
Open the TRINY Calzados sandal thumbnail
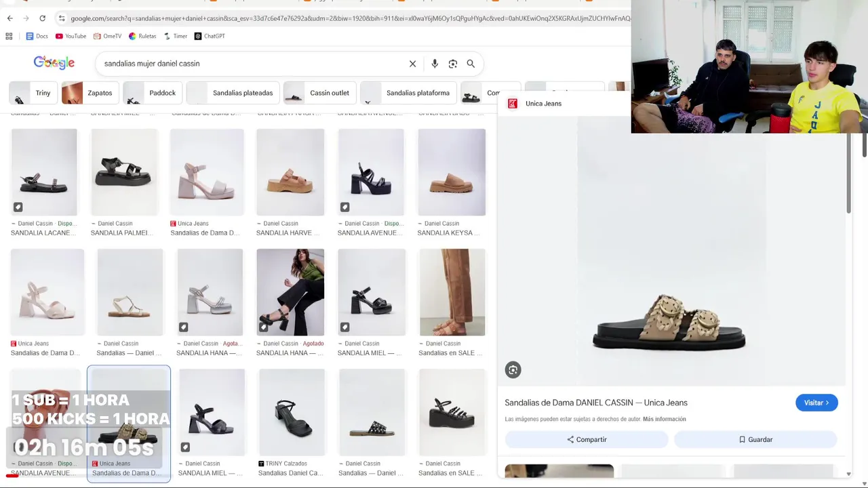[x=292, y=412]
